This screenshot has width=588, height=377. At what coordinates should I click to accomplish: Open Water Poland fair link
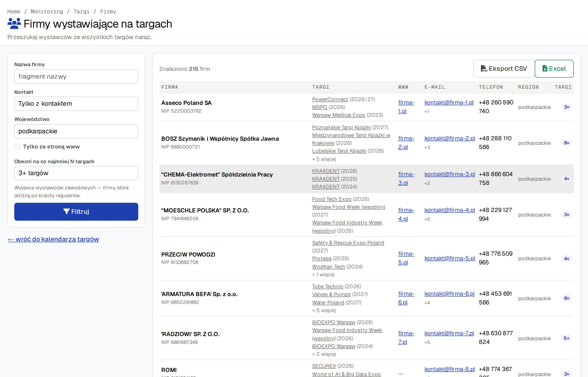[328, 303]
